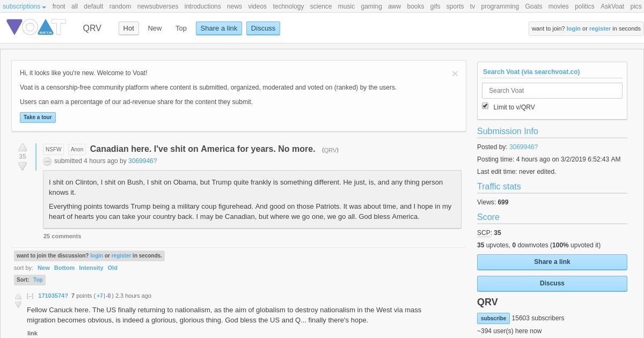Viewport: 644px width, 338px height.
Task: Upvote the Canadian here submission
Action: (23, 147)
